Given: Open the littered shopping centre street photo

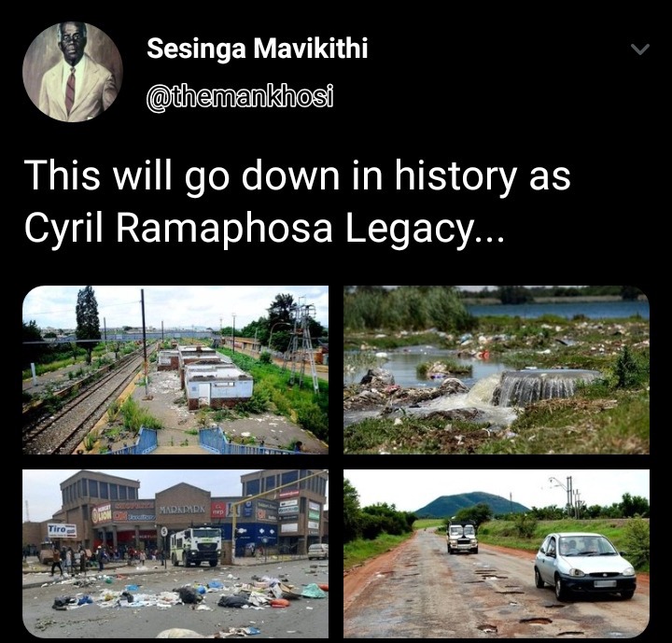Looking at the screenshot, I should point(175,553).
